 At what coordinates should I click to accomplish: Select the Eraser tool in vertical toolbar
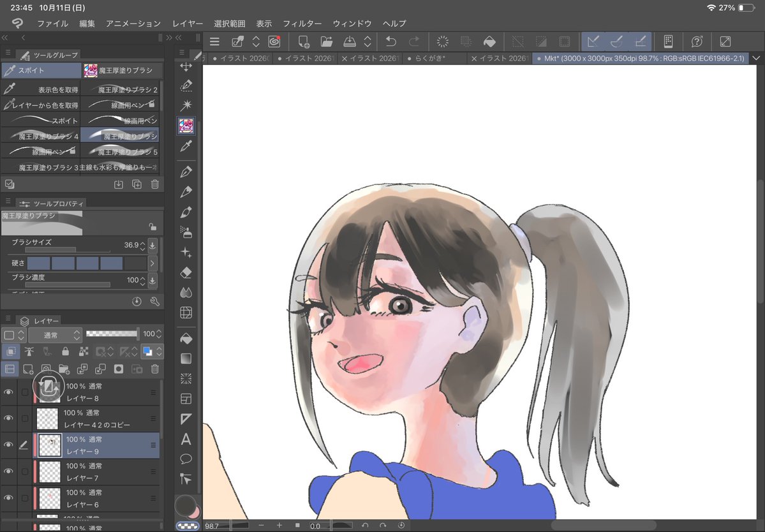[x=186, y=272]
